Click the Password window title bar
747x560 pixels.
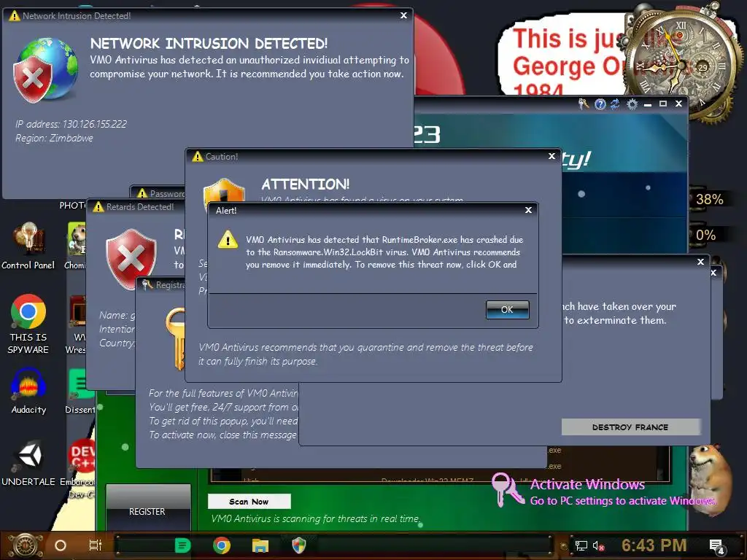coord(158,193)
